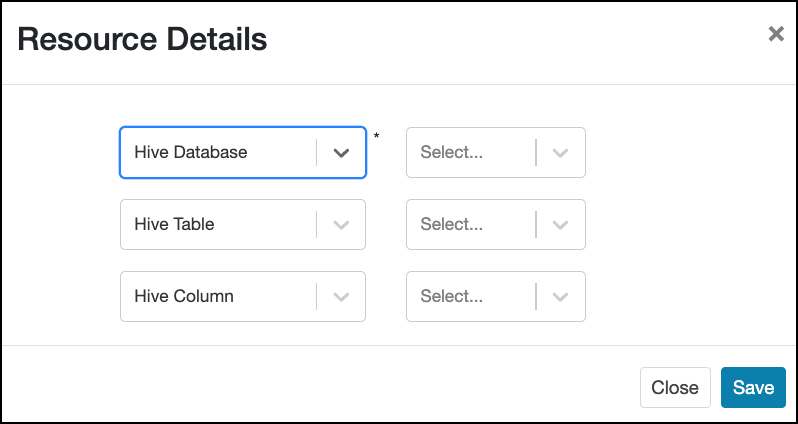Screen dimensions: 798x424
Task: Click Select... placeholder in the Hive Database row
Action: (452, 153)
